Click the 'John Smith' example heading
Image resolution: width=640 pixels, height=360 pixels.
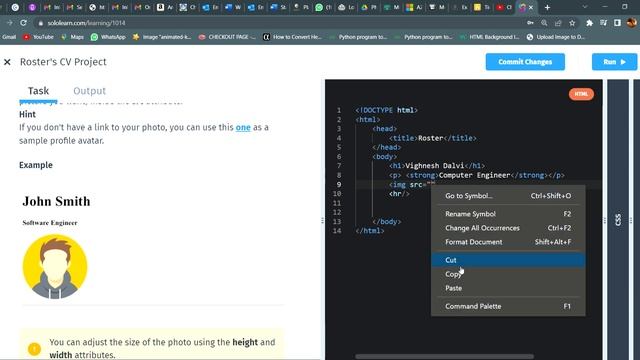coord(56,201)
